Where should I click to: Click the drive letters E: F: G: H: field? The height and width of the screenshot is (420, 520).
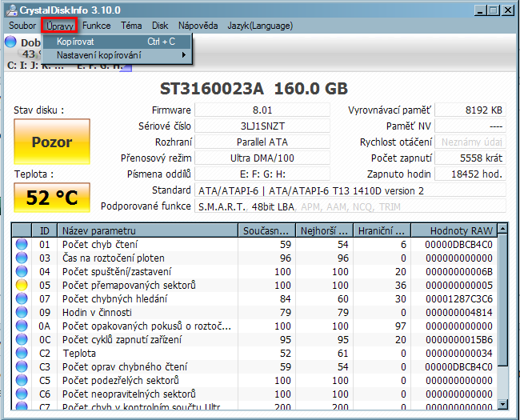pyautogui.click(x=262, y=174)
